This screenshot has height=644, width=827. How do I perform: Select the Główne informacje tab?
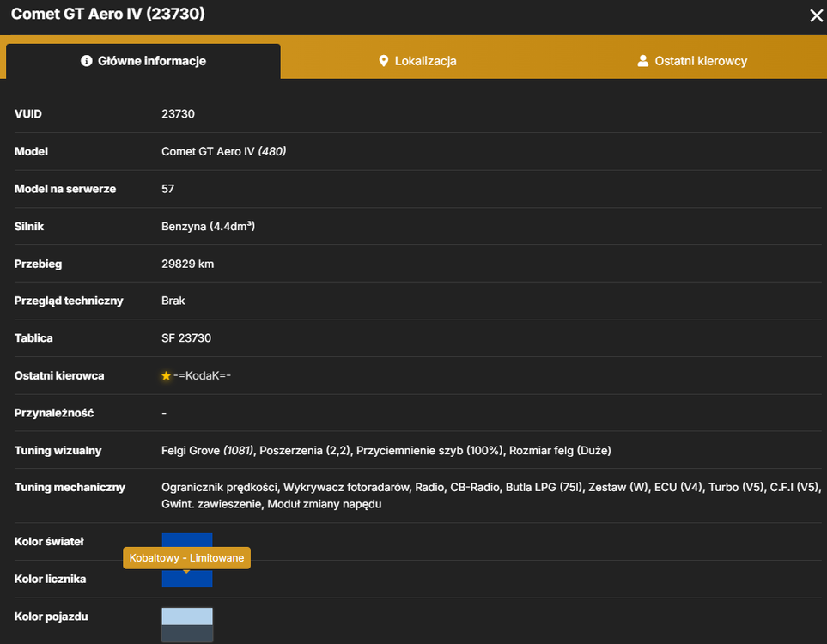(x=143, y=61)
